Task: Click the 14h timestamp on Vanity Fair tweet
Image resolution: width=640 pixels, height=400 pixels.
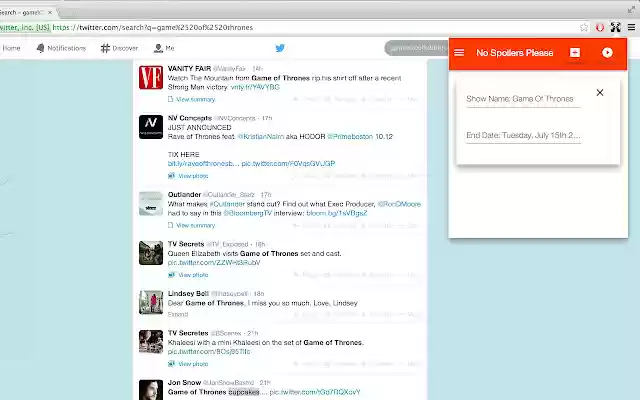Action: point(258,69)
